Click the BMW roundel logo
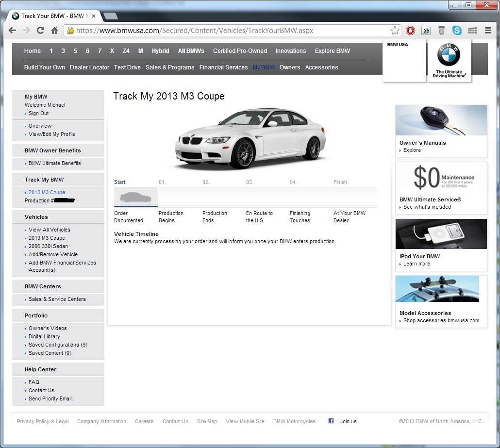500x448 pixels. (x=449, y=54)
